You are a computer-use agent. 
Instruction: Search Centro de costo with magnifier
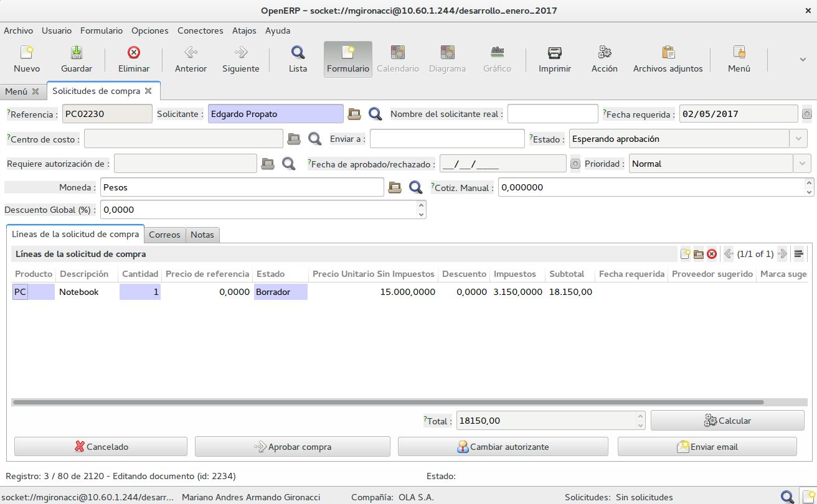pyautogui.click(x=315, y=139)
